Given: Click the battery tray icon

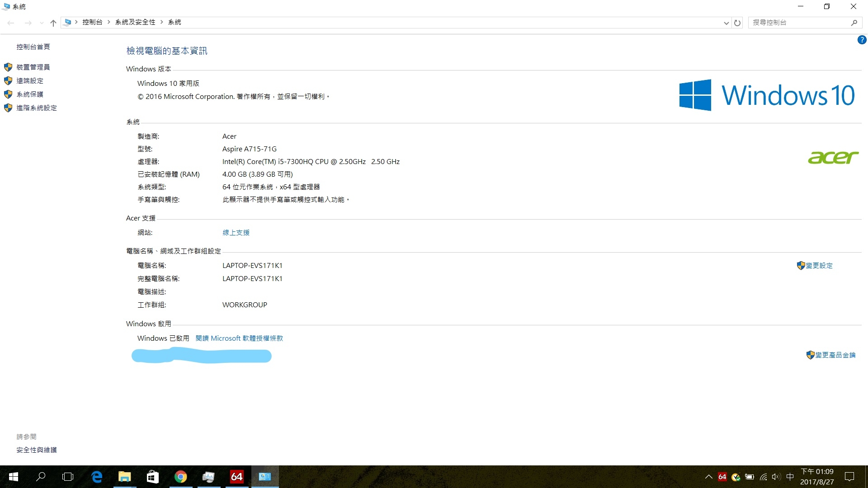Looking at the screenshot, I should click(750, 477).
